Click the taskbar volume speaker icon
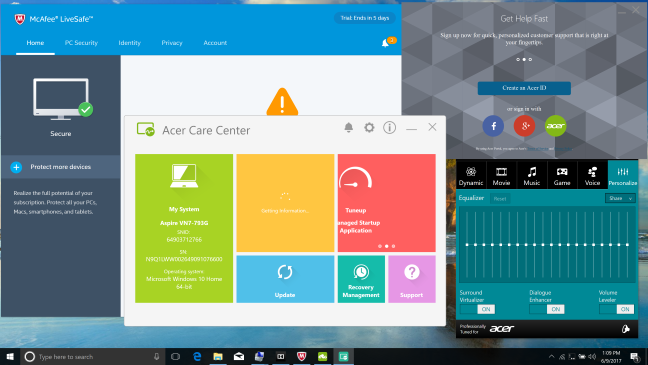 point(592,356)
